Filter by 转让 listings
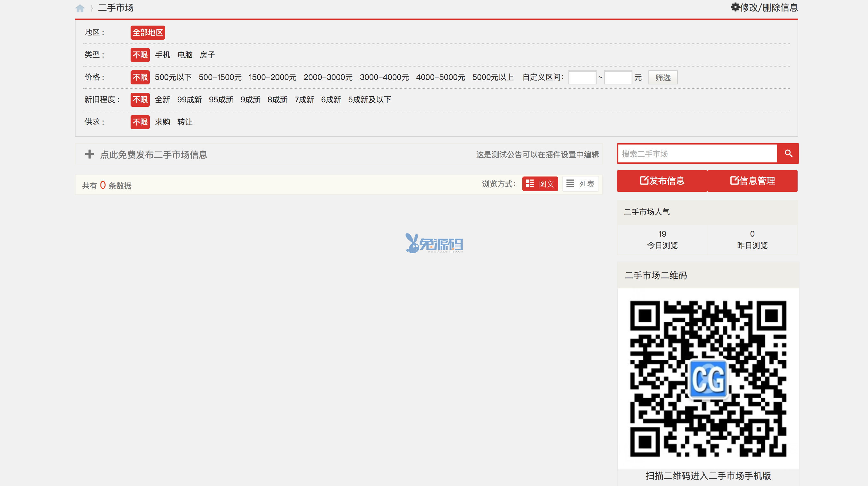 point(185,122)
